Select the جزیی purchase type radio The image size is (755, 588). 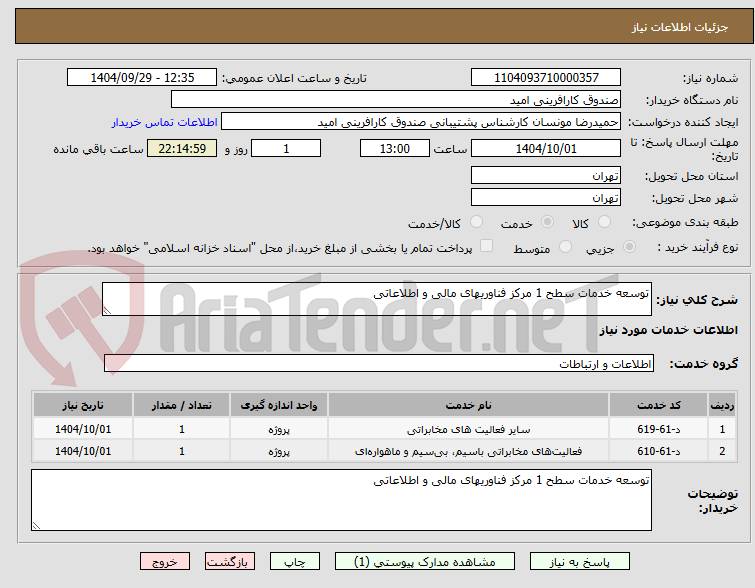629,247
